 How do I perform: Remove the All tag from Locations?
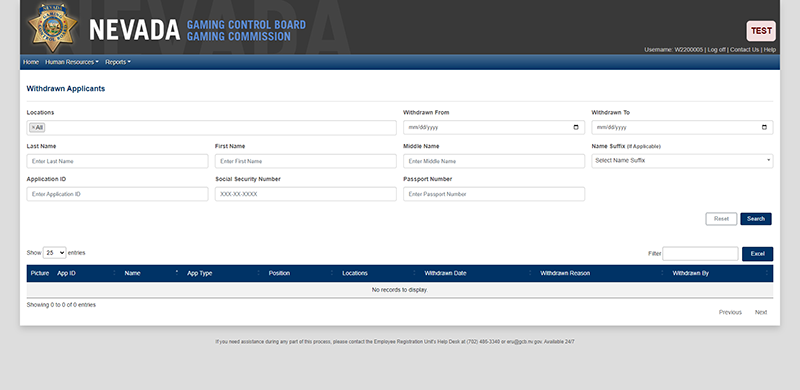pyautogui.click(x=33, y=128)
